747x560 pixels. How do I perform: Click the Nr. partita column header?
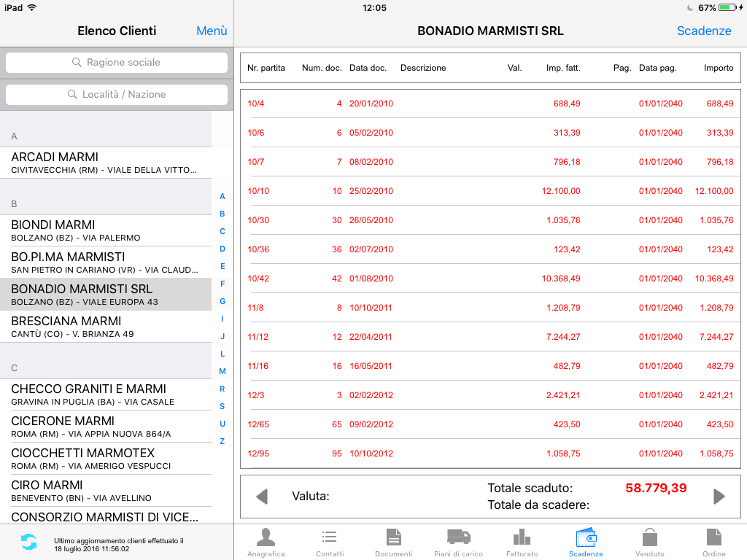pyautogui.click(x=266, y=68)
